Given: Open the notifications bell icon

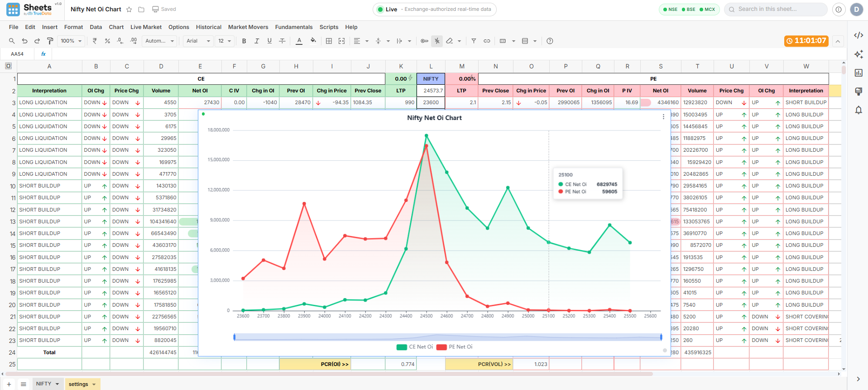Looking at the screenshot, I should [x=858, y=110].
